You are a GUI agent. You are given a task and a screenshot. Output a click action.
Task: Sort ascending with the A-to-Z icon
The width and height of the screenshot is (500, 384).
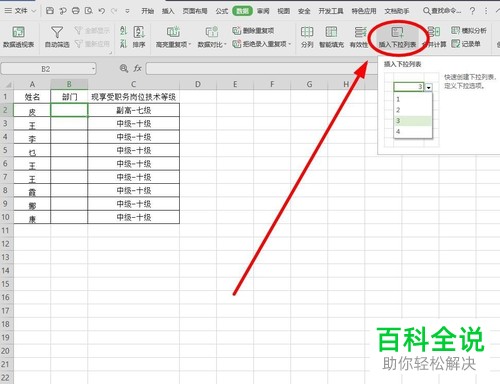[x=123, y=31]
